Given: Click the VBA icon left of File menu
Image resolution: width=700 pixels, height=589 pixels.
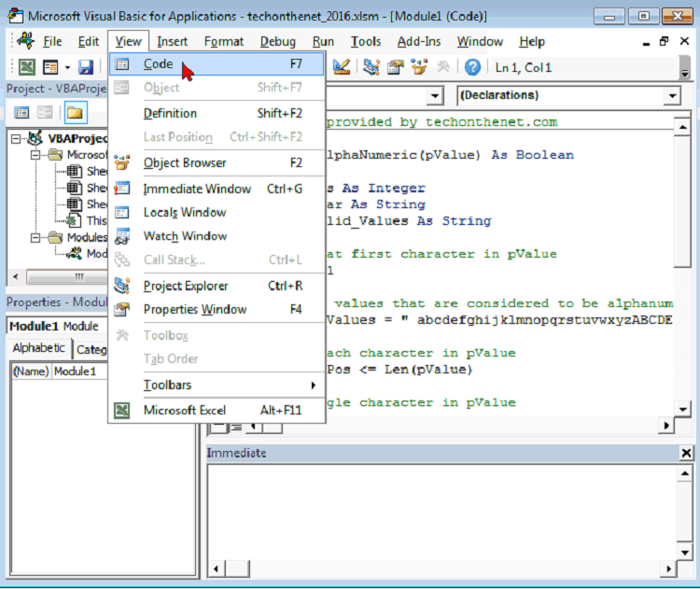Looking at the screenshot, I should [x=25, y=41].
